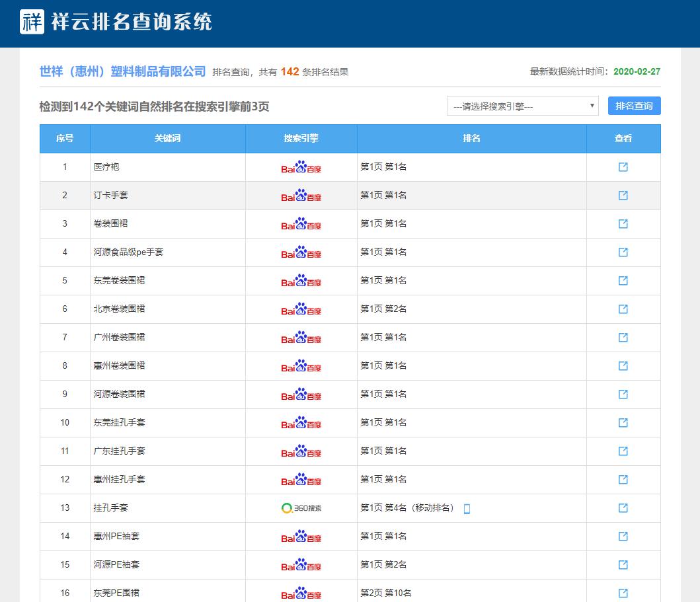Open external link icon for 北京卷装围裙

623,309
